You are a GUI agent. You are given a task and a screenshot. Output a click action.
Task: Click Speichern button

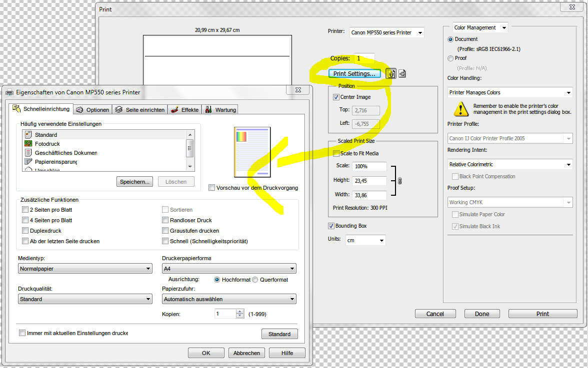point(134,182)
